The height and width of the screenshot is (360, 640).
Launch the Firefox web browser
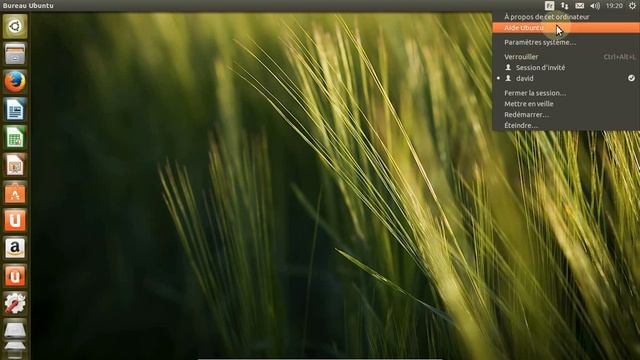[x=15, y=82]
